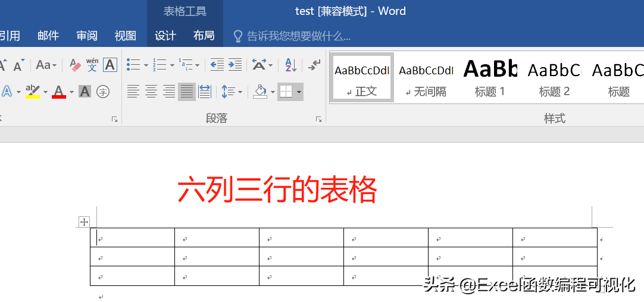Viewport: 644px width, 302px height.
Task: Center the text
Action: click(151, 91)
